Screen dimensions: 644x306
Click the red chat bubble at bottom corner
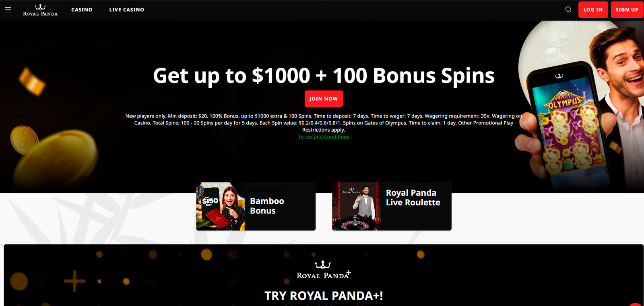point(636,304)
